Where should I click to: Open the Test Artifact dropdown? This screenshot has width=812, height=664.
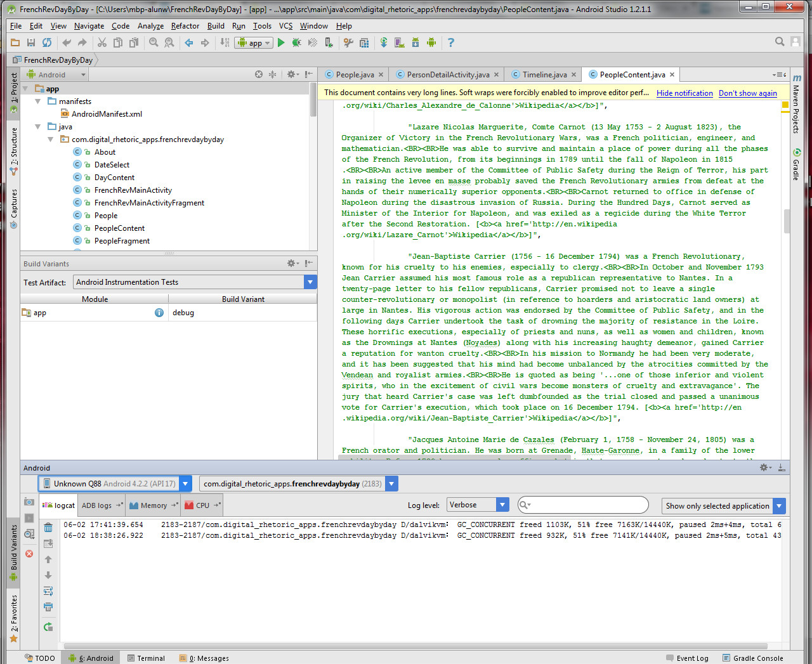[x=310, y=282]
